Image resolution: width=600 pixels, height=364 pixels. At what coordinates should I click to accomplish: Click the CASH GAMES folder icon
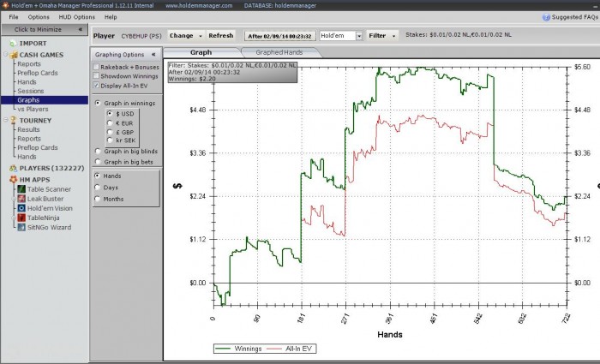(14, 55)
